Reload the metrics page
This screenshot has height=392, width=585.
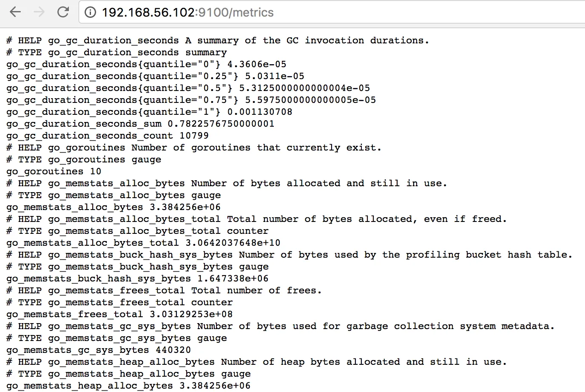[x=63, y=12]
